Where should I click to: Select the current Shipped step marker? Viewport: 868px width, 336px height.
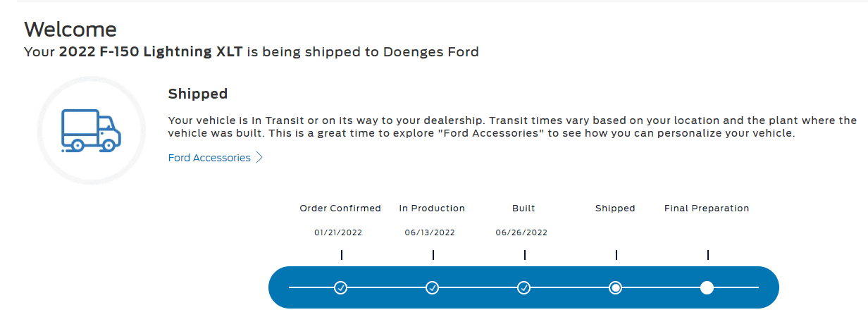click(x=616, y=287)
